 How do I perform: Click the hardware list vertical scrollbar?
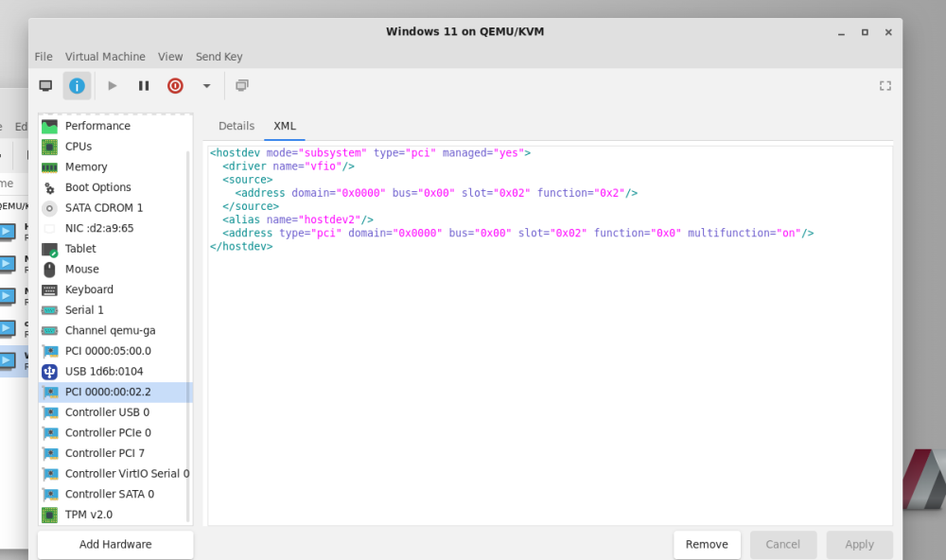[x=188, y=335]
